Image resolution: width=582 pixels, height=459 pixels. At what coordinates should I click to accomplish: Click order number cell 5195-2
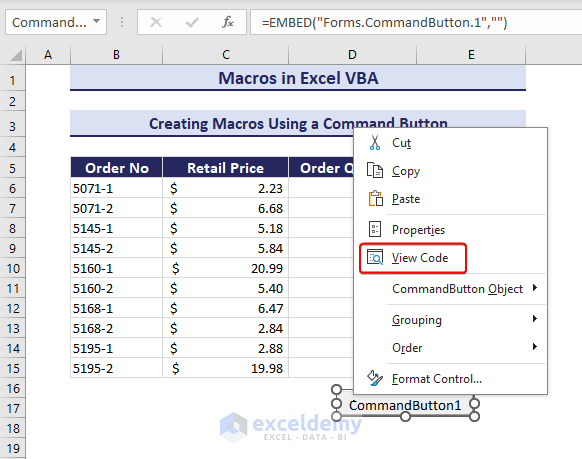[116, 368]
